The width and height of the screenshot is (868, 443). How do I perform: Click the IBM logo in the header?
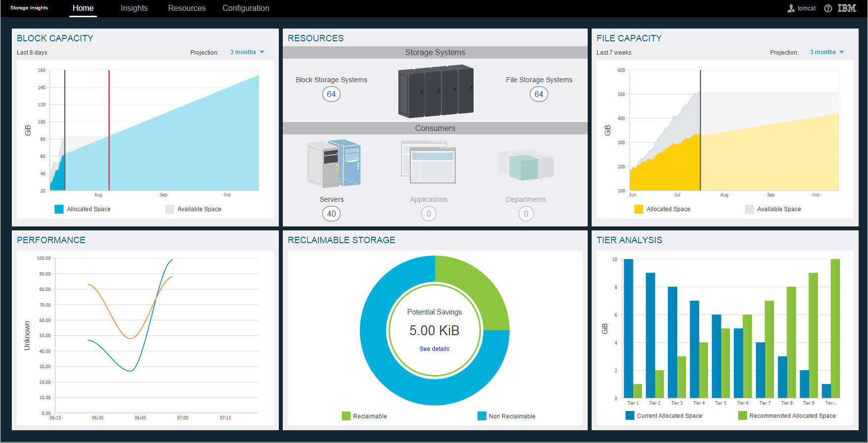tap(847, 8)
